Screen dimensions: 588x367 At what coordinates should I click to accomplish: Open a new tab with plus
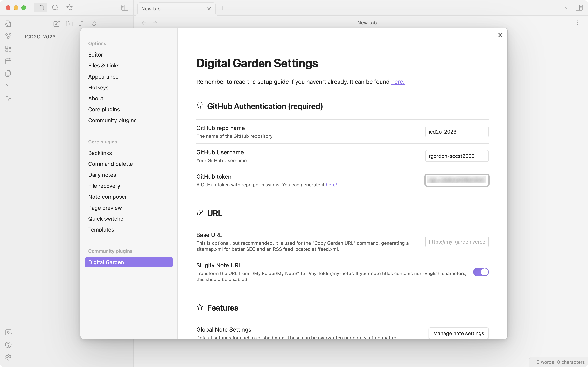tap(223, 8)
